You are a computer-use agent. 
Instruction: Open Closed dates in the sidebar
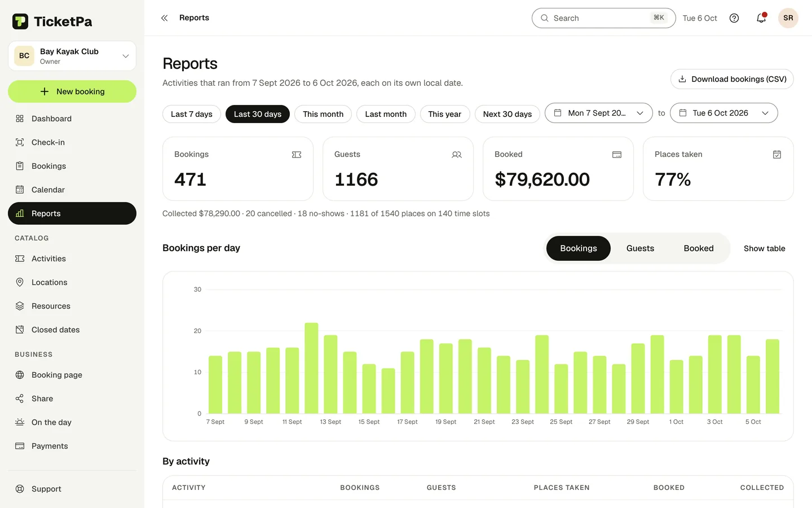[x=72, y=330]
